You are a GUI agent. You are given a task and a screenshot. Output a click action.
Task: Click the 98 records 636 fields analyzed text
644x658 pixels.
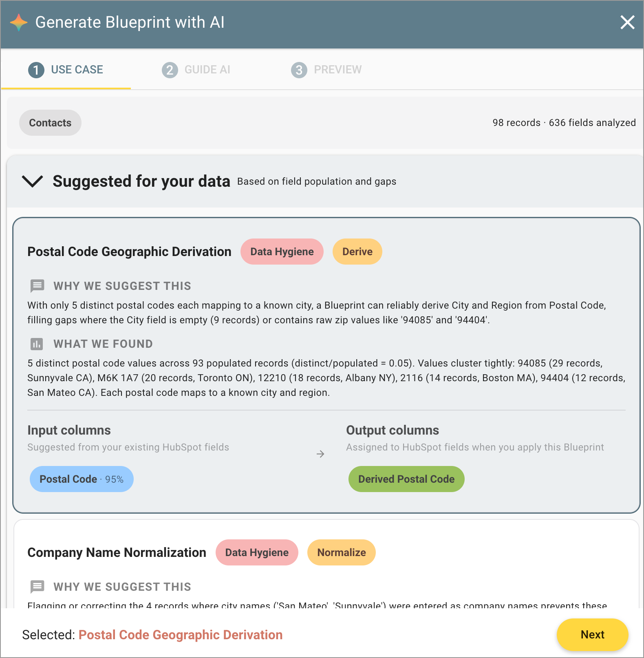564,123
